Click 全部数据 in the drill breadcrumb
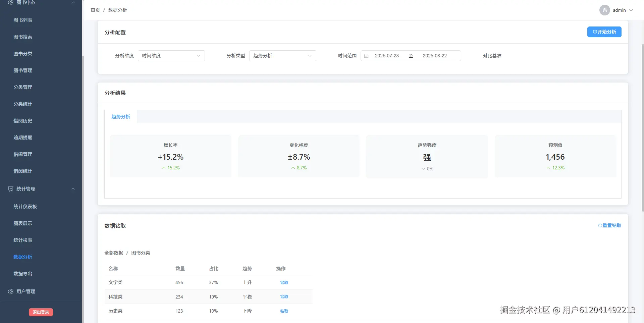This screenshot has width=644, height=323. pos(114,253)
